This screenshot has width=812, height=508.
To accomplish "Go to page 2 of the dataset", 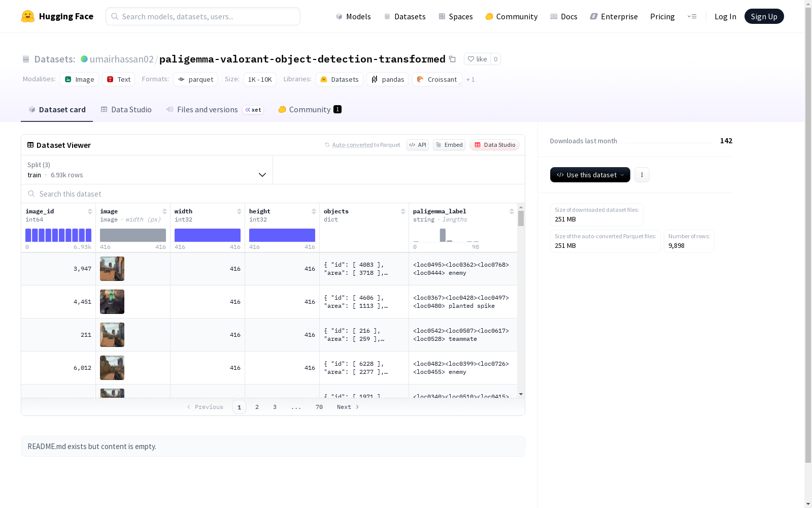I will (257, 407).
